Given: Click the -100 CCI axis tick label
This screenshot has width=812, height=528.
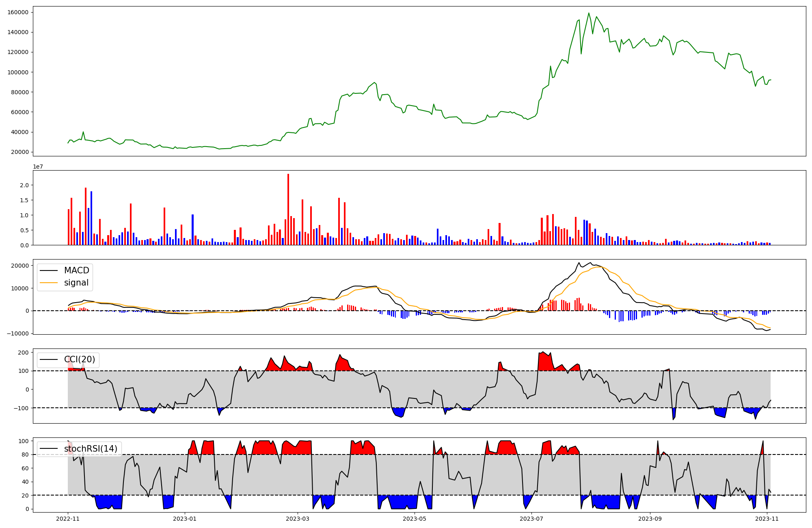Looking at the screenshot, I should point(21,408).
